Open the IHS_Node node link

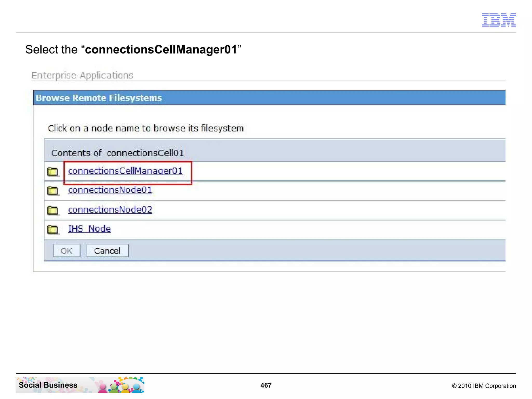(x=89, y=229)
